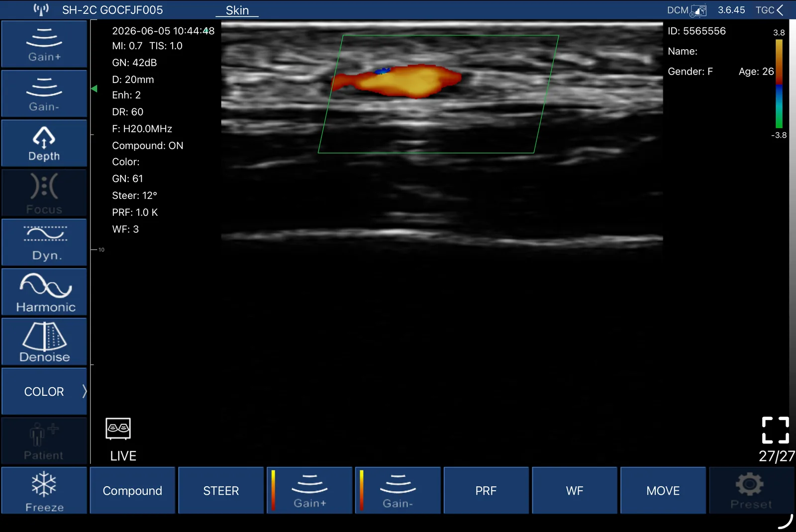Select the D: 20mm depth readout
796x532 pixels.
click(x=133, y=80)
